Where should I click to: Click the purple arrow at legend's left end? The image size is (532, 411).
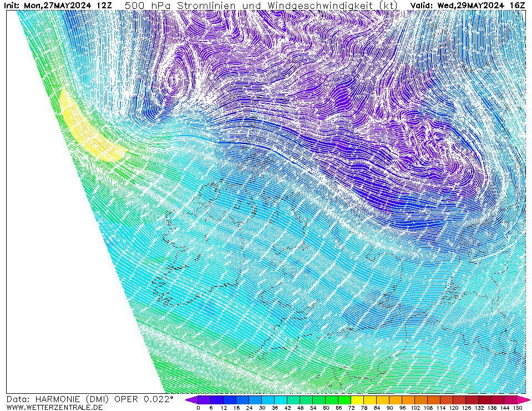[192, 400]
